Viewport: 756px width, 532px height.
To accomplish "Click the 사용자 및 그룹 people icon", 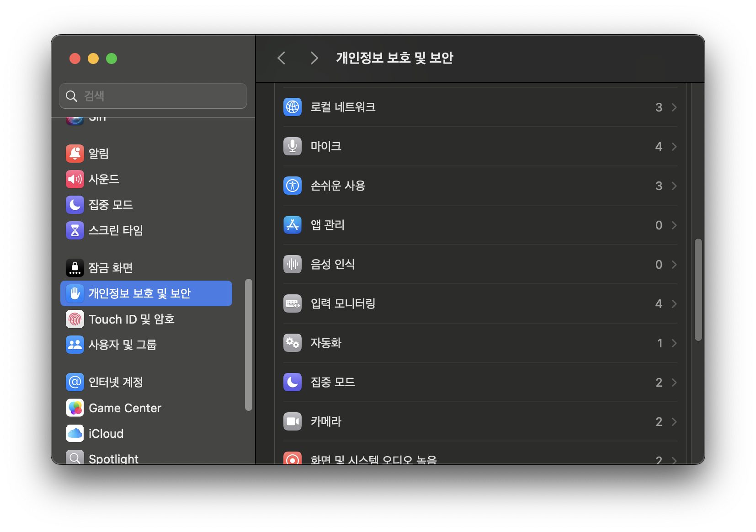I will [75, 345].
